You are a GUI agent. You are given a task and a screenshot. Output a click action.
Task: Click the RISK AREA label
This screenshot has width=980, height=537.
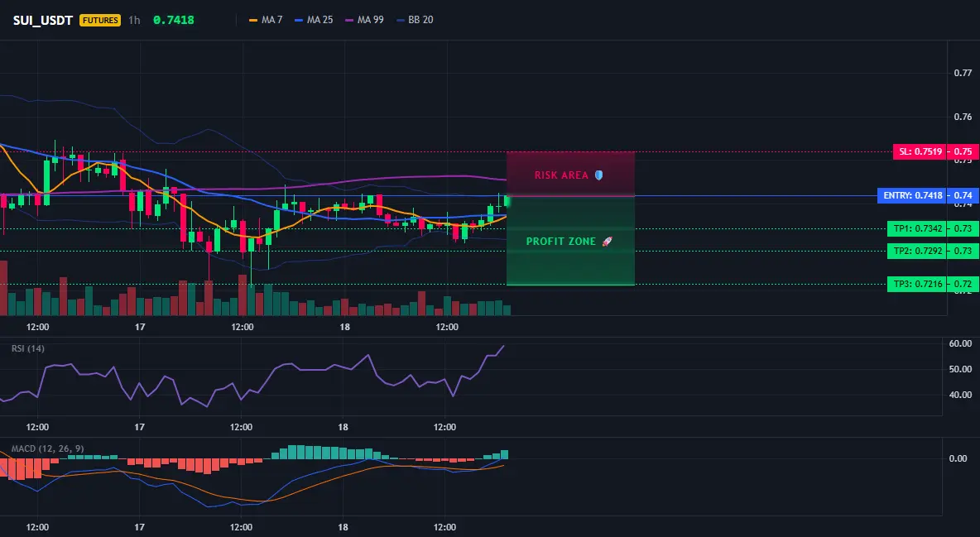[x=561, y=175]
